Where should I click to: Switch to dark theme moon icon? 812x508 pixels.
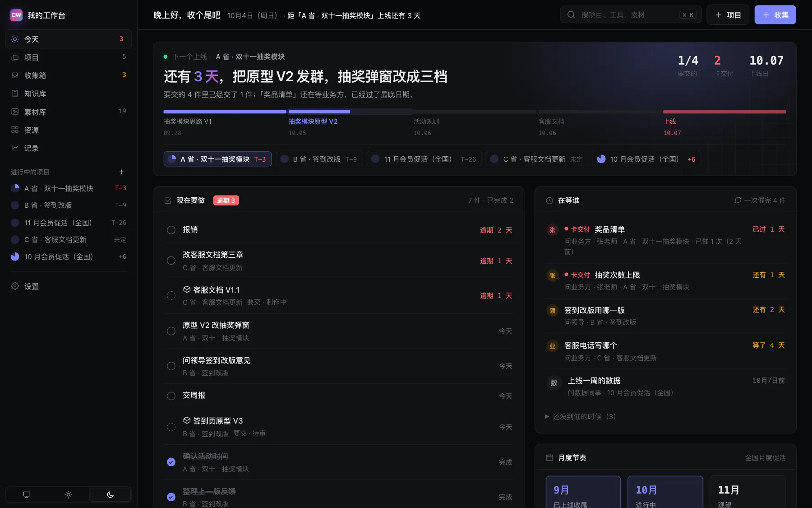tap(110, 495)
